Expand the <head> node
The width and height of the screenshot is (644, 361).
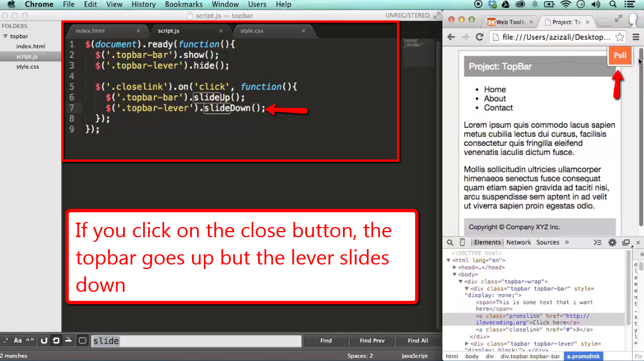455,267
